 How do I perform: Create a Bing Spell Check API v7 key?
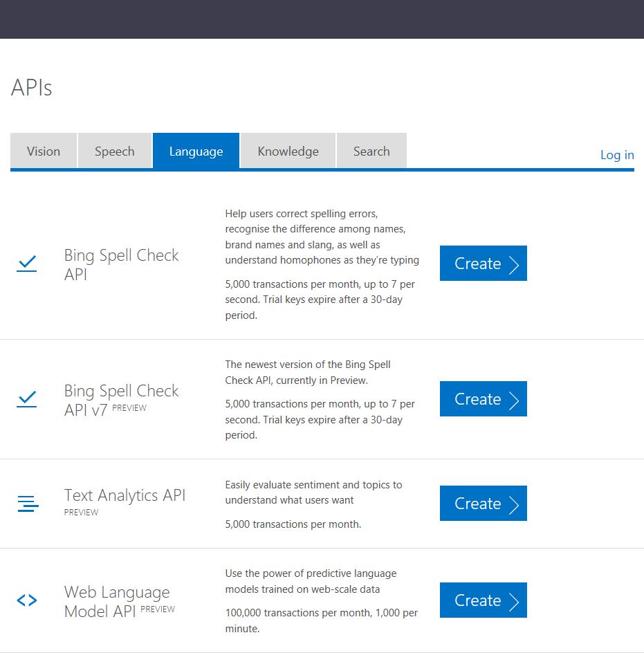484,398
